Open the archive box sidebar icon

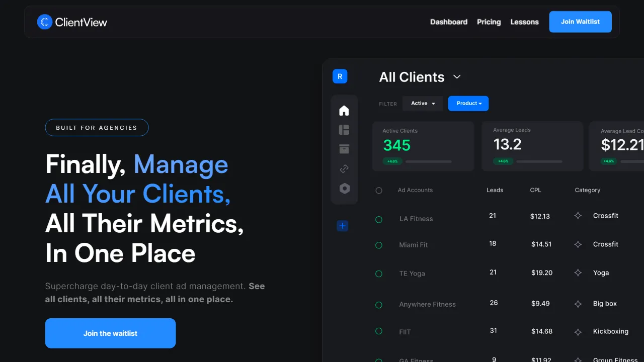pyautogui.click(x=344, y=149)
